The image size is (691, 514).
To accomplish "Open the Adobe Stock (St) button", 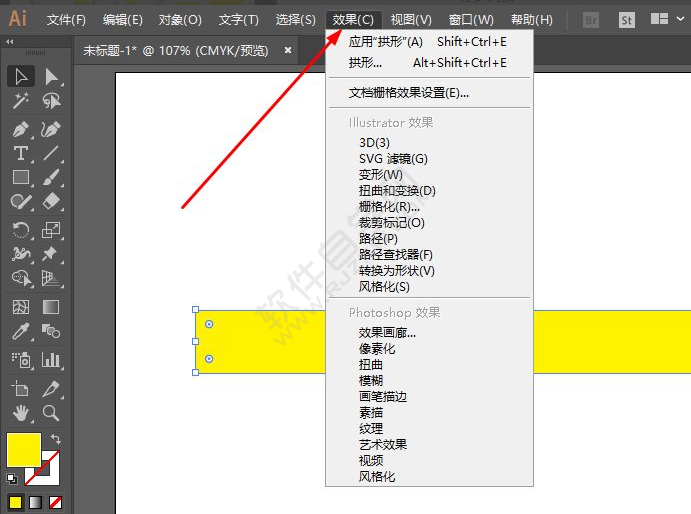I will pos(626,20).
